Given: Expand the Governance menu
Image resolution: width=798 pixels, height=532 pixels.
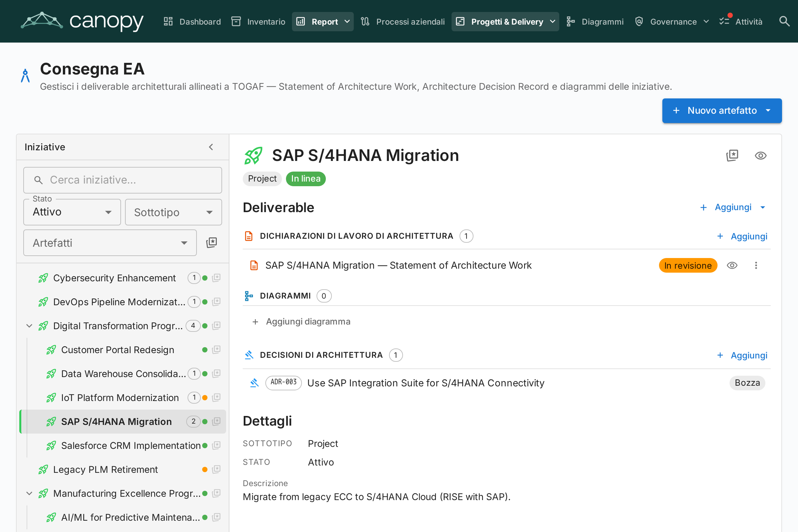Looking at the screenshot, I should click(x=672, y=21).
